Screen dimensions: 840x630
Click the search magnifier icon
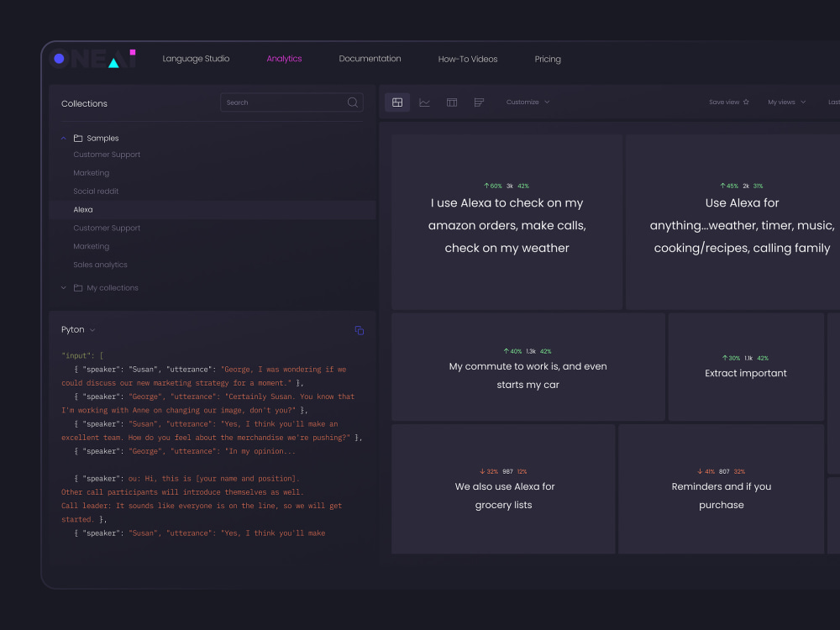[353, 102]
